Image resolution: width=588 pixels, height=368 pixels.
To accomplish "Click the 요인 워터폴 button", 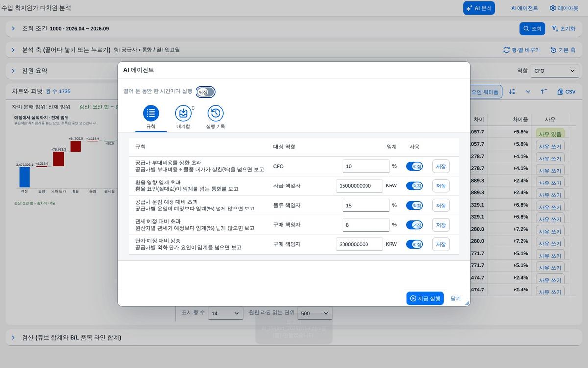I will [485, 92].
